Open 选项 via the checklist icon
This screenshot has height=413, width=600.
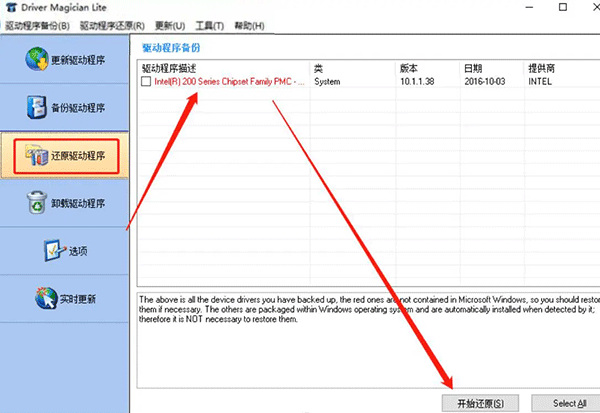pyautogui.click(x=52, y=250)
